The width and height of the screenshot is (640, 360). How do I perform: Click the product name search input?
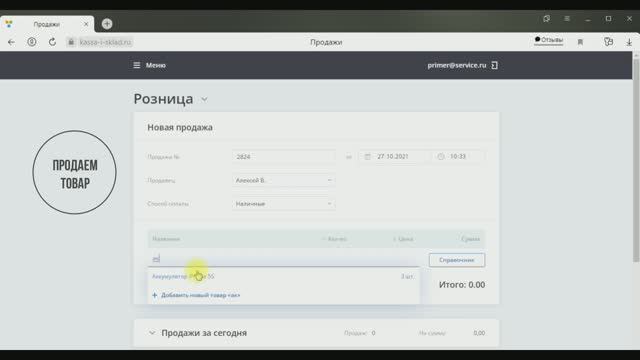(284, 259)
